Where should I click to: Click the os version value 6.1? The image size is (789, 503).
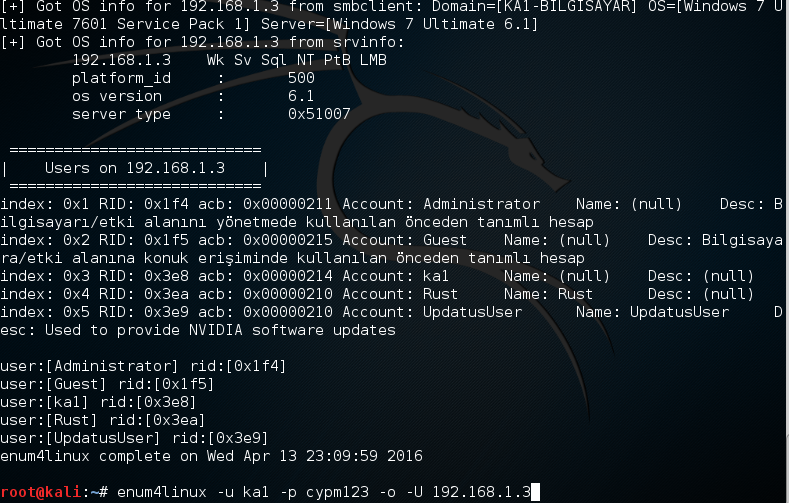(x=301, y=96)
